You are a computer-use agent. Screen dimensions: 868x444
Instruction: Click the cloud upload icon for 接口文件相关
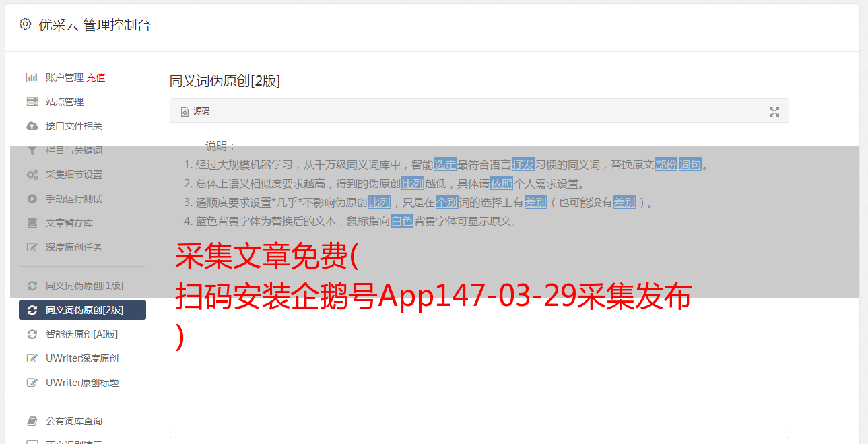[x=32, y=126]
